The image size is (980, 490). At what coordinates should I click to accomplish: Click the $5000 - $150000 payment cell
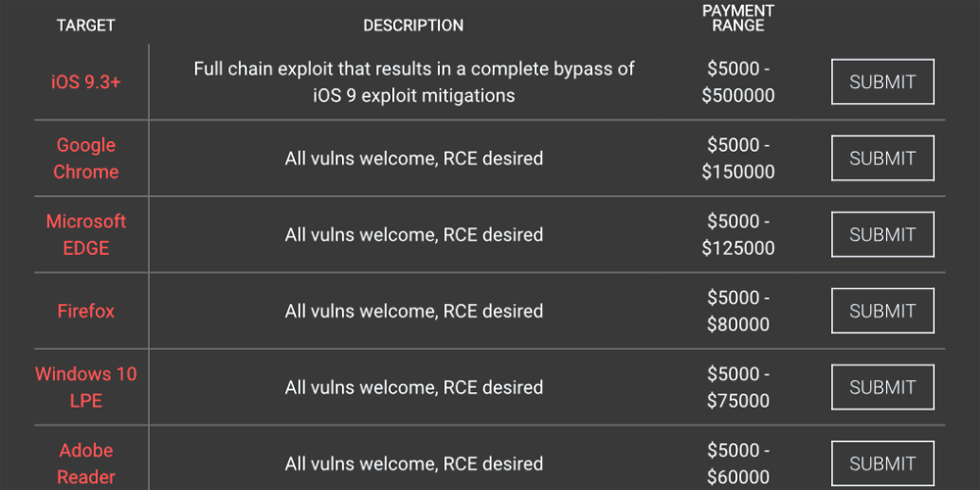[x=738, y=158]
